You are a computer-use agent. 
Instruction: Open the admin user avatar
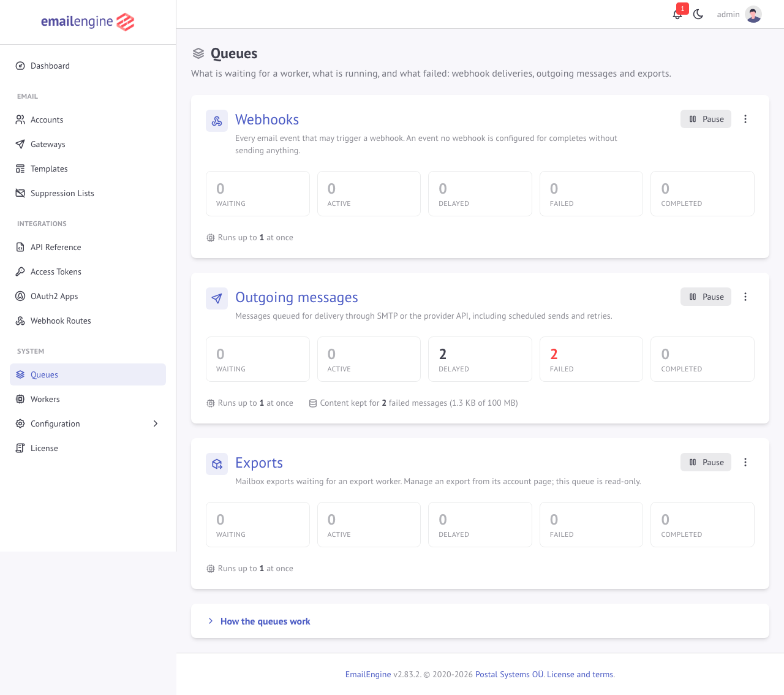pos(753,14)
